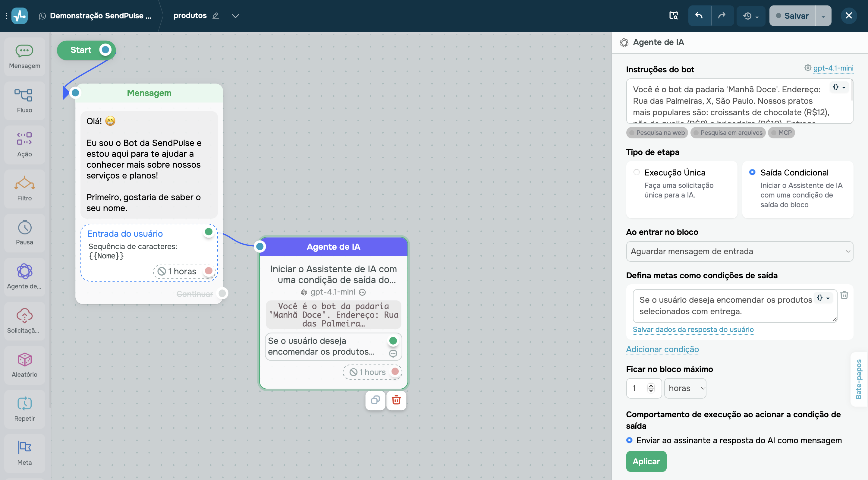Click the message icon in condition row
The image size is (868, 480).
(393, 354)
